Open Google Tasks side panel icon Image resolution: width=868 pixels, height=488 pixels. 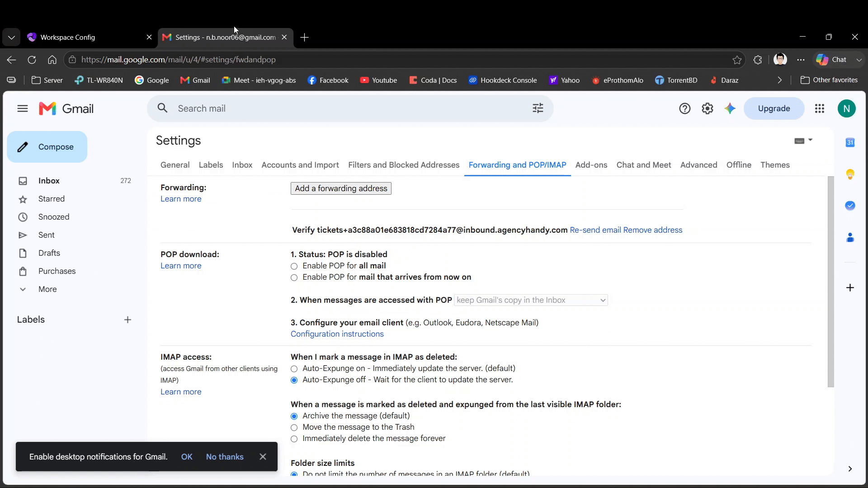coord(850,206)
